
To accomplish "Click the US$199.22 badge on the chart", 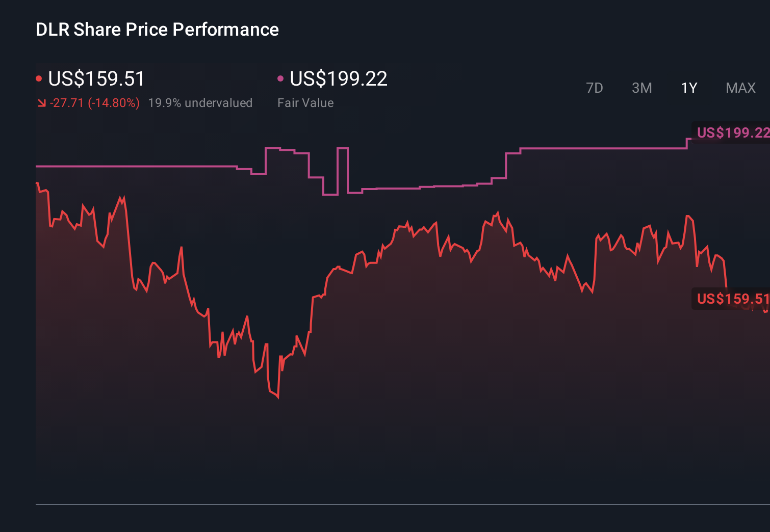I will click(x=732, y=133).
